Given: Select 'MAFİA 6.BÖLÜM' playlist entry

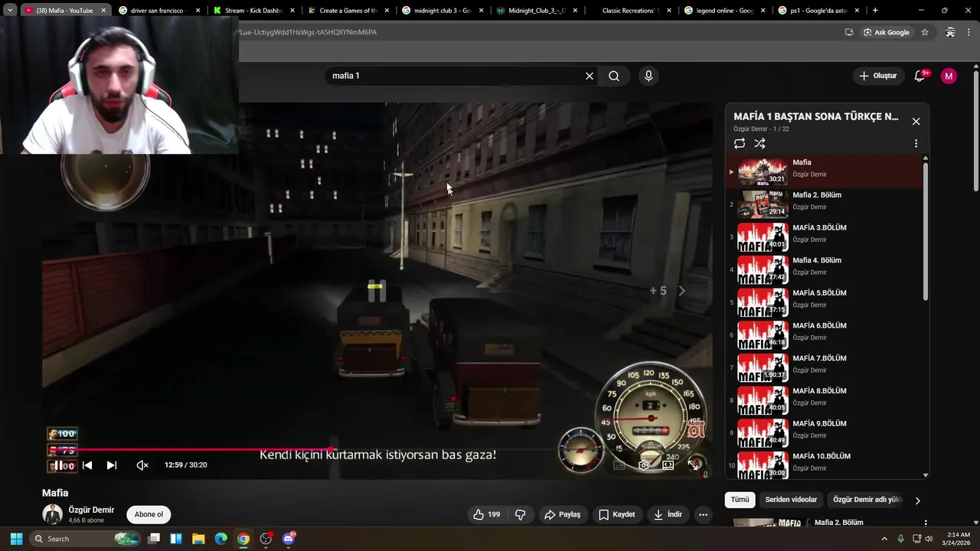Looking at the screenshot, I should [825, 335].
